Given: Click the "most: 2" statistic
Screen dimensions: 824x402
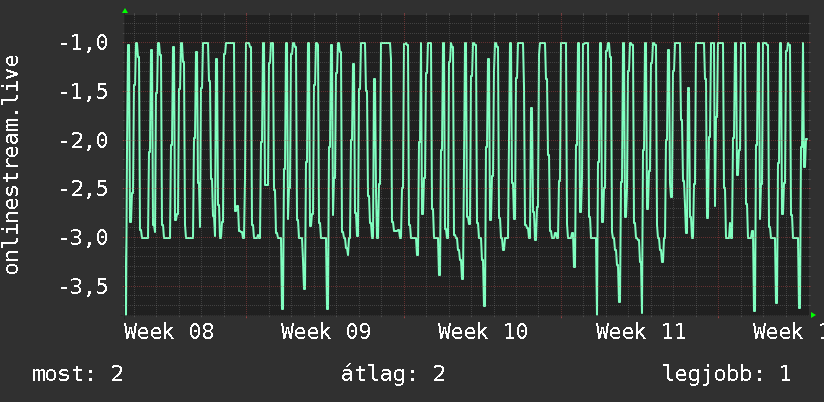Looking at the screenshot, I should click(x=78, y=374).
